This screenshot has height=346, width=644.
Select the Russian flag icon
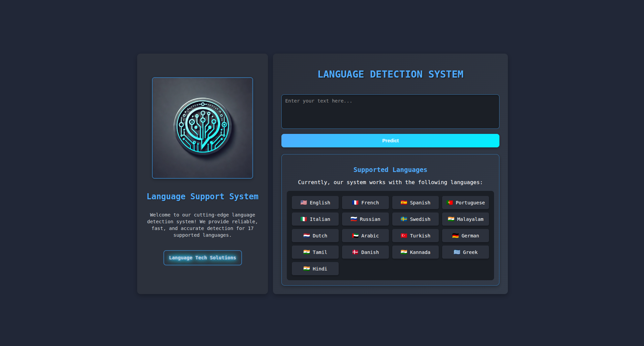(354, 219)
